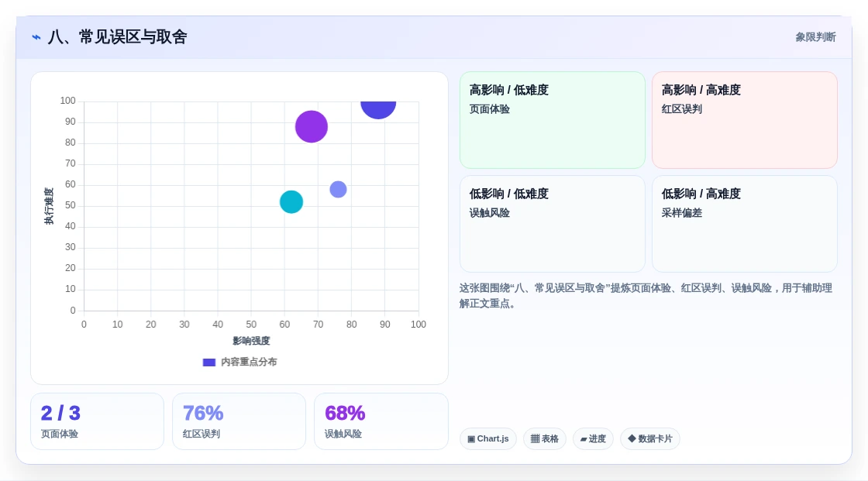Click the 表格 tag chip
Screen dimensions: 868x481
click(545, 439)
